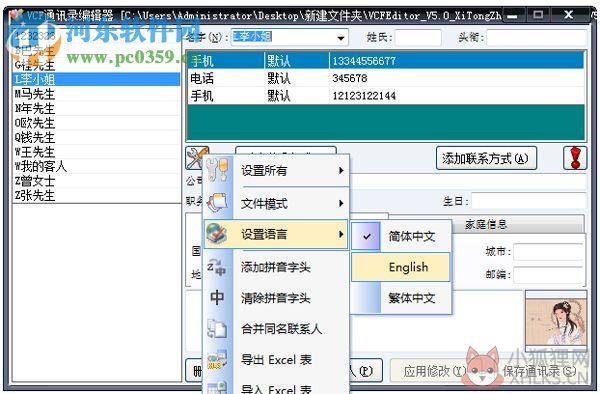Choose 合并同名联系人 menu entry
The image size is (600, 394).
tap(276, 329)
